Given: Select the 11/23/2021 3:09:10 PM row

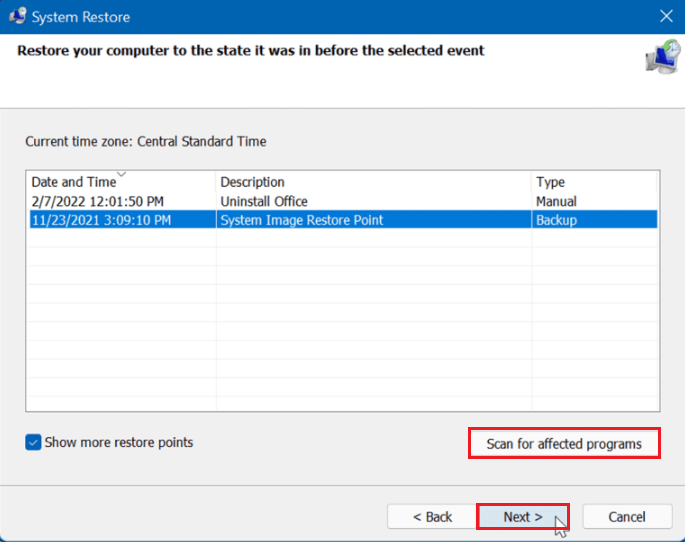Looking at the screenshot, I should [x=343, y=220].
